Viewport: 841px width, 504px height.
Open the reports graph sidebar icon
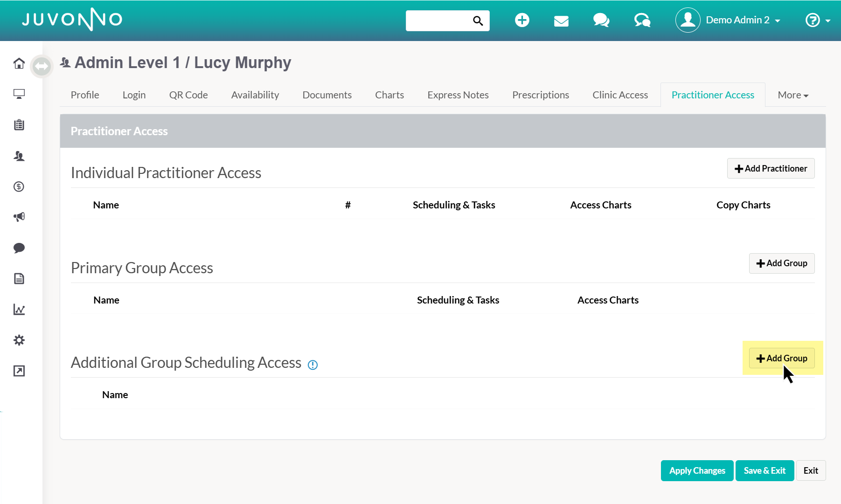[x=19, y=310]
